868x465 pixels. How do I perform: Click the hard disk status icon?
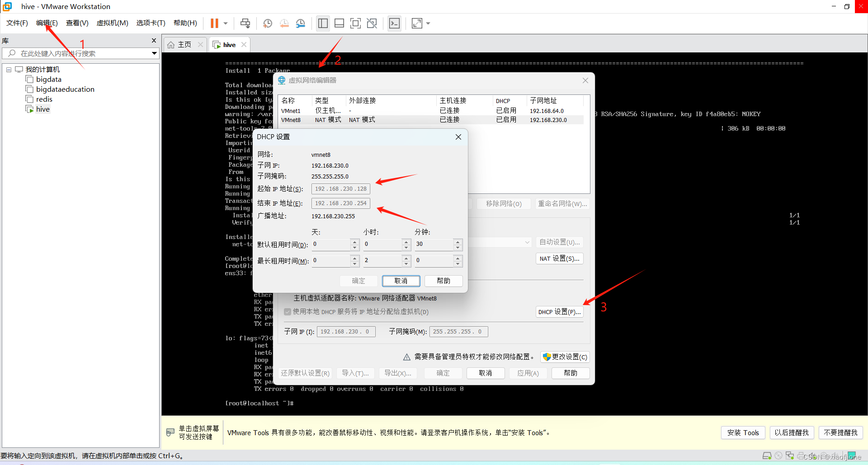click(767, 456)
